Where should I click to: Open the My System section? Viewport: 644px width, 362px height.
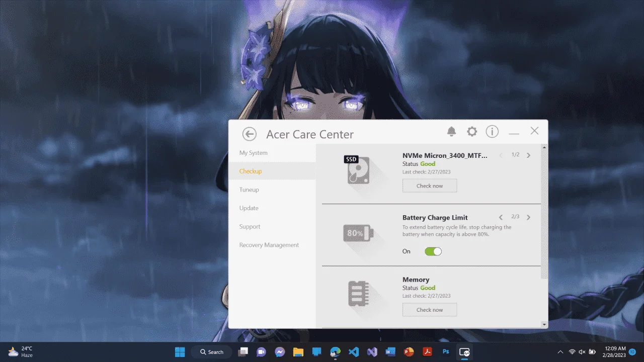(x=272, y=153)
